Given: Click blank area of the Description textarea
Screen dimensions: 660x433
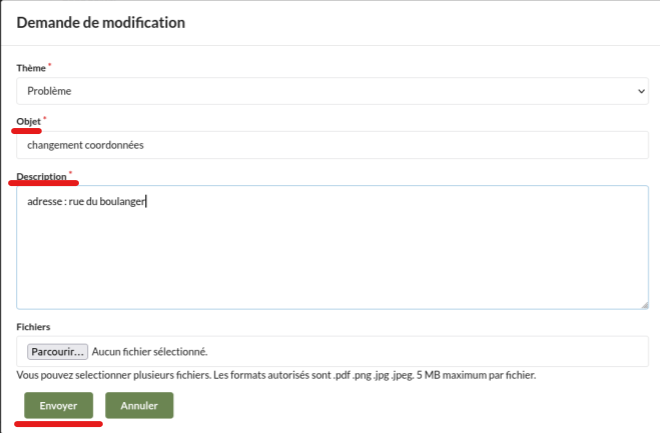Looking at the screenshot, I should click(x=332, y=260).
